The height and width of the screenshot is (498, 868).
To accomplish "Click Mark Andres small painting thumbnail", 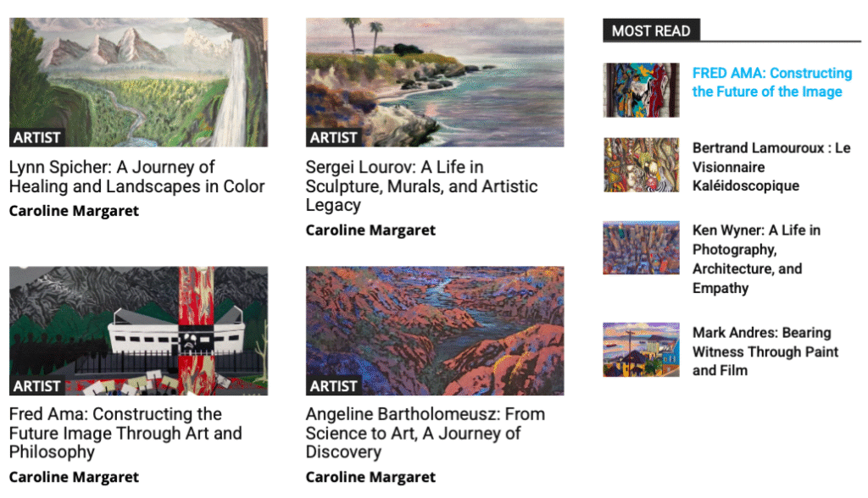I will point(641,350).
